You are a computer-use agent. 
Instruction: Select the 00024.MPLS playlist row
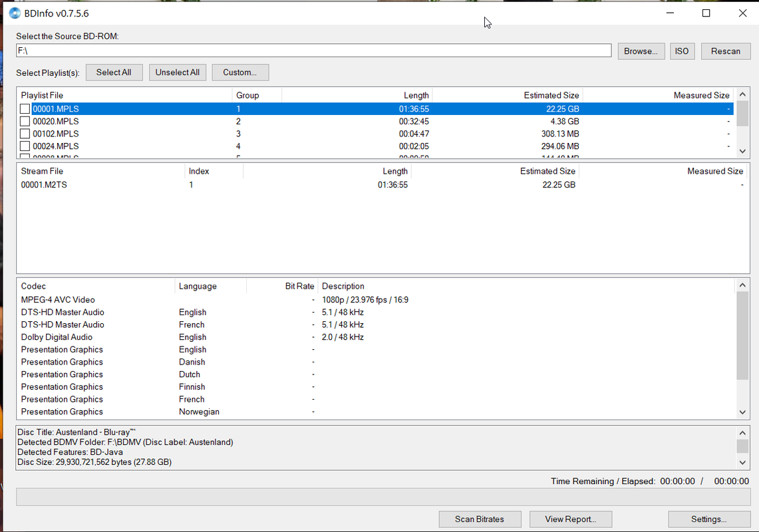pos(375,146)
